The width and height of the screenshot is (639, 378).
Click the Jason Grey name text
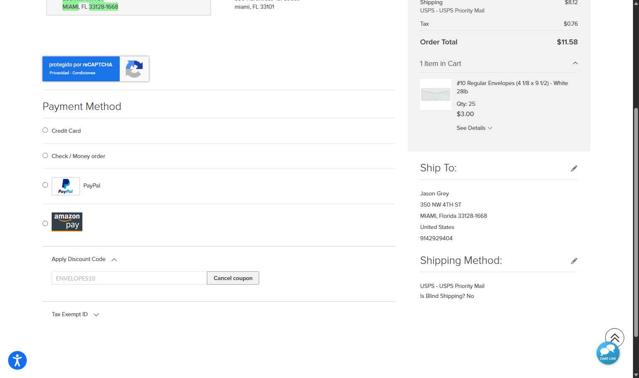point(434,193)
